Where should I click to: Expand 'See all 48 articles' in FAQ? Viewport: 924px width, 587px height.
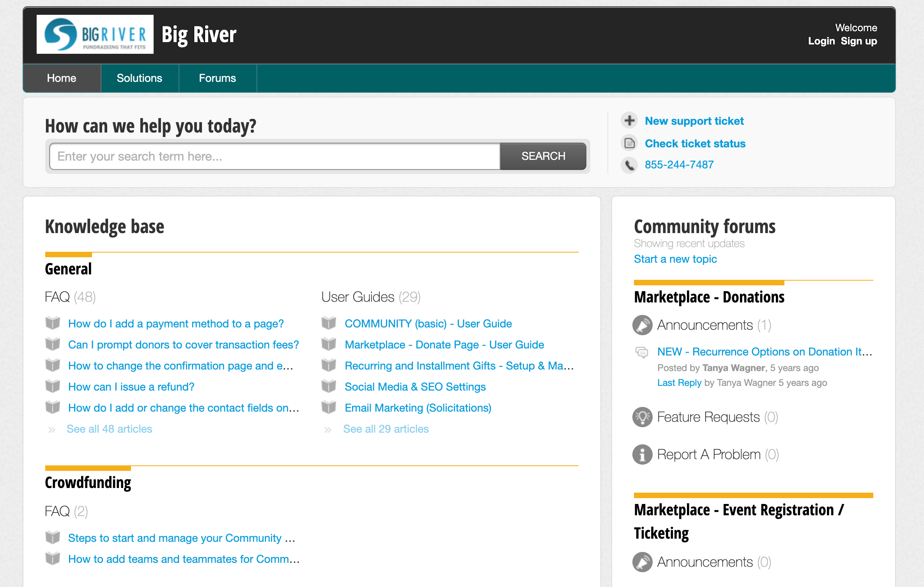click(x=109, y=429)
